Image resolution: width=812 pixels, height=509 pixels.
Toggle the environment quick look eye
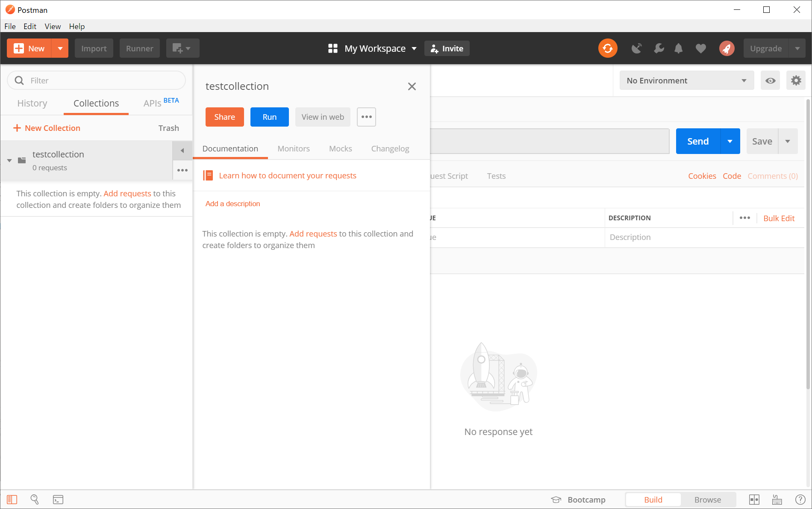[x=770, y=80]
